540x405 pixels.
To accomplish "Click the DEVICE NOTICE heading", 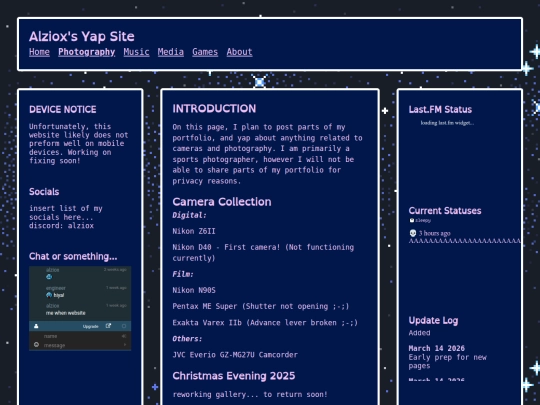I will pos(63,110).
